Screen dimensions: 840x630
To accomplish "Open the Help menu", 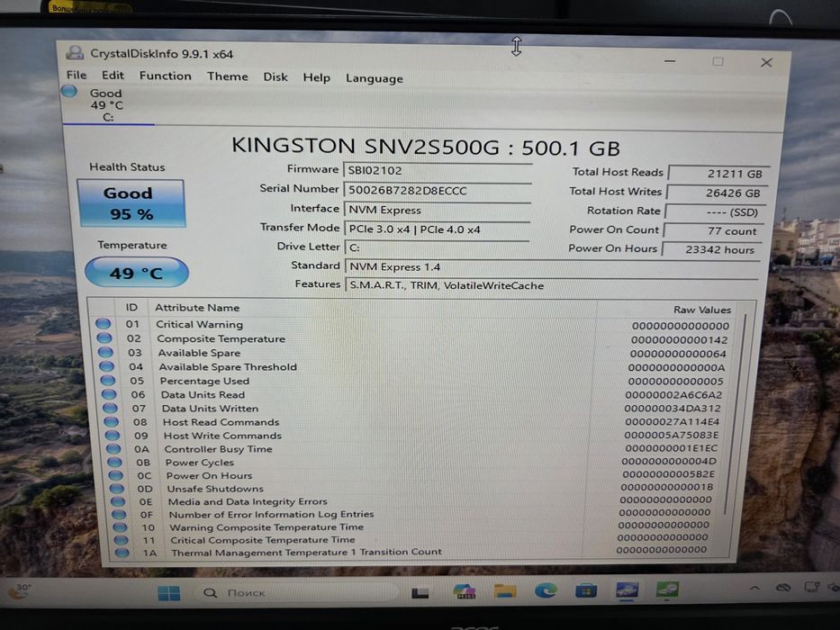I will click(x=316, y=77).
